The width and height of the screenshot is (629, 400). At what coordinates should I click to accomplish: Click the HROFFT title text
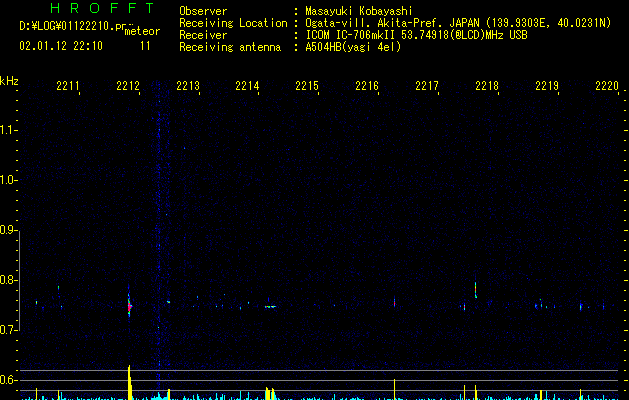(x=102, y=8)
